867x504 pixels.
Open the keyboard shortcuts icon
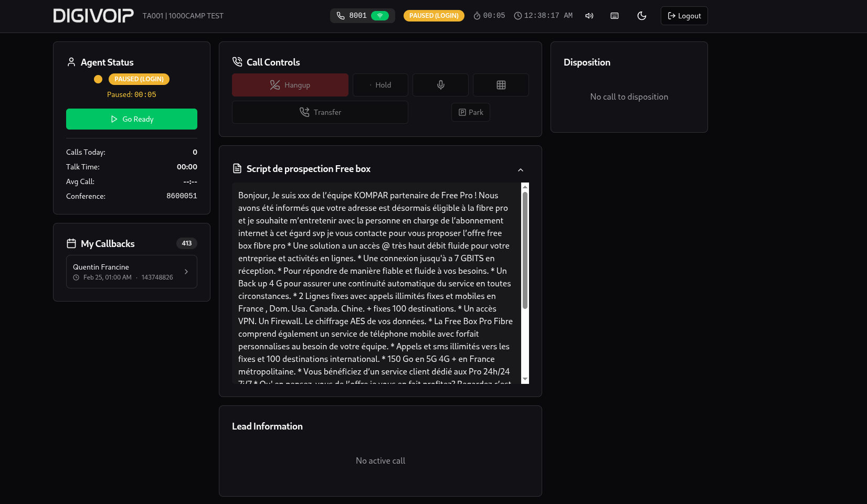coord(615,16)
